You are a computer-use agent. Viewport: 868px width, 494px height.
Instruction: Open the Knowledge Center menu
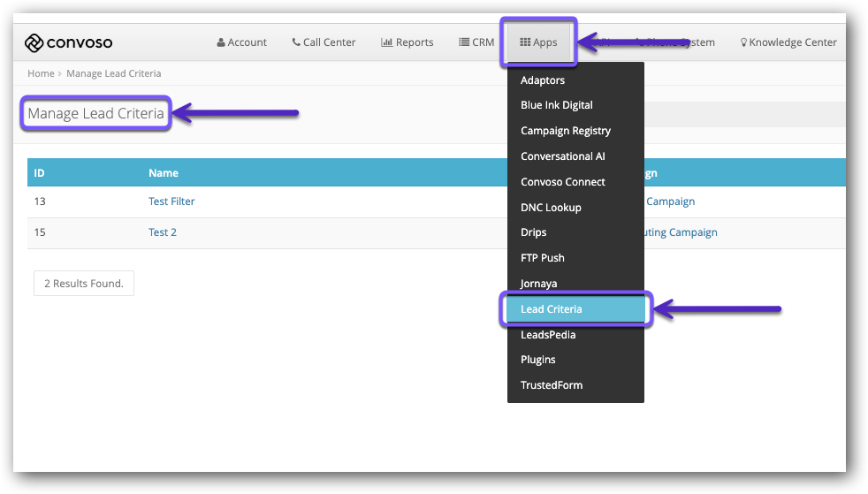788,42
